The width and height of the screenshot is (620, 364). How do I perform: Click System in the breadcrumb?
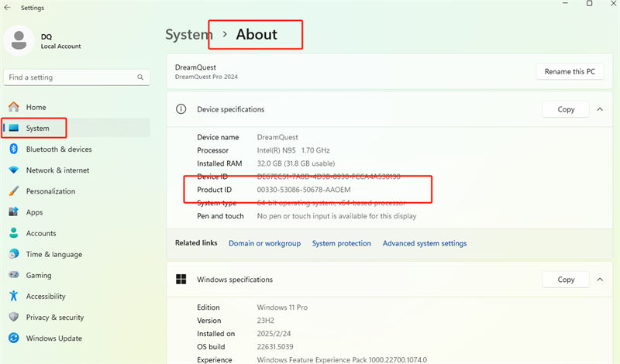189,35
